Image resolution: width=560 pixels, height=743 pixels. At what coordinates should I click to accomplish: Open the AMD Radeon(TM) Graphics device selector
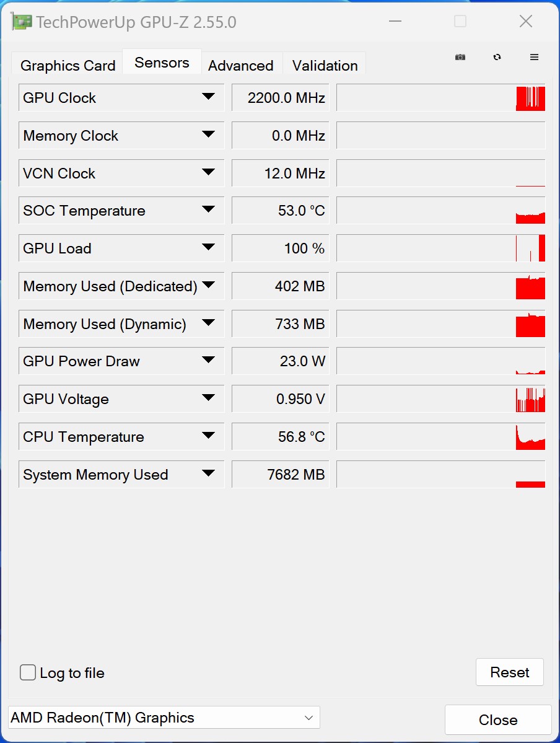(x=164, y=718)
